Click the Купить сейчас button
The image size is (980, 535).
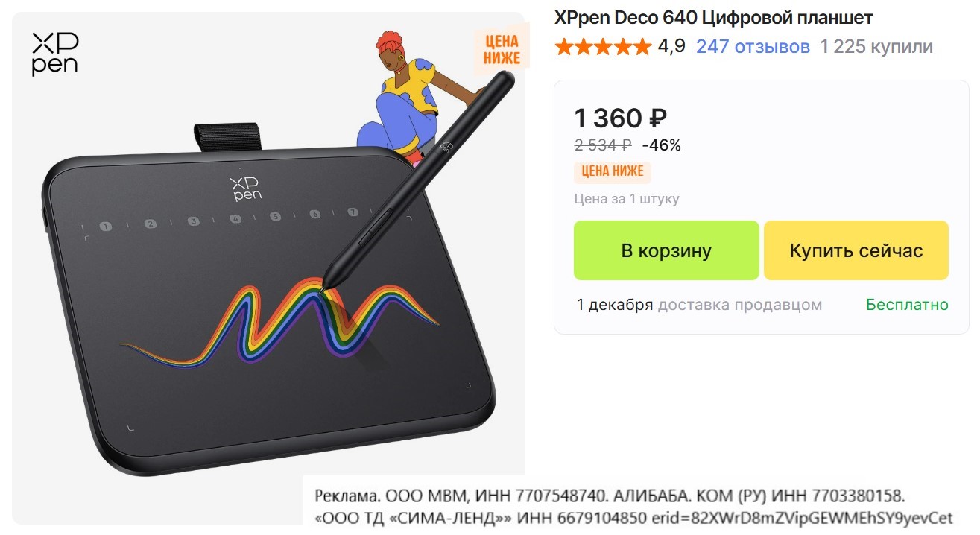856,250
